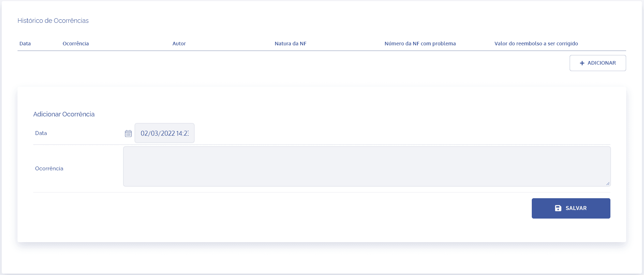
Task: Click the Autor column header
Action: click(179, 44)
